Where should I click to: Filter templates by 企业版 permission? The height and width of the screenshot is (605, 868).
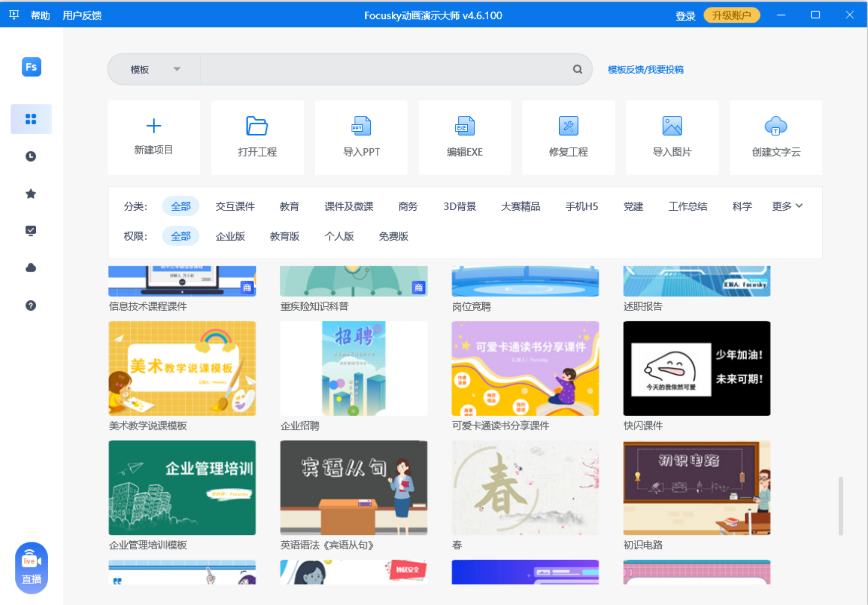click(x=230, y=236)
